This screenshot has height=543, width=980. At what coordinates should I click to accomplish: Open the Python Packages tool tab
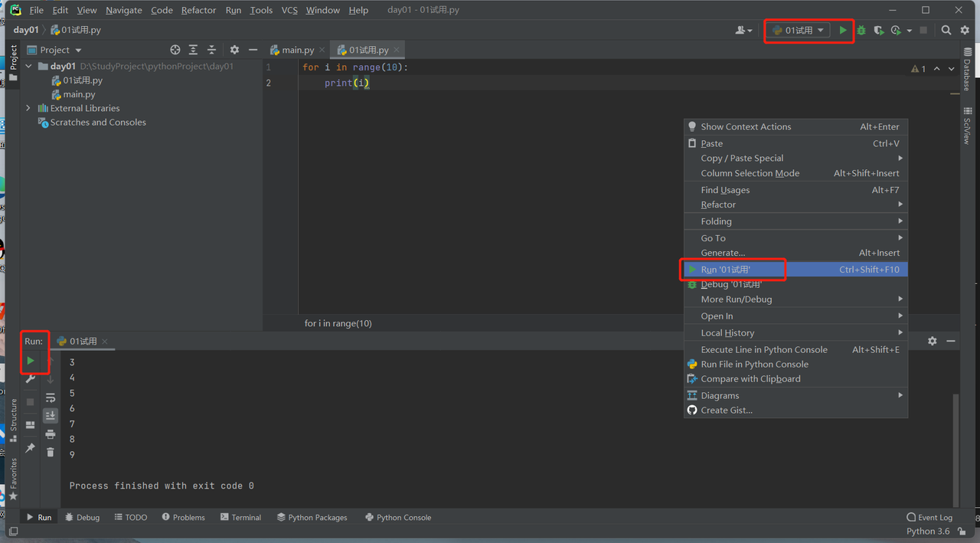(x=312, y=518)
